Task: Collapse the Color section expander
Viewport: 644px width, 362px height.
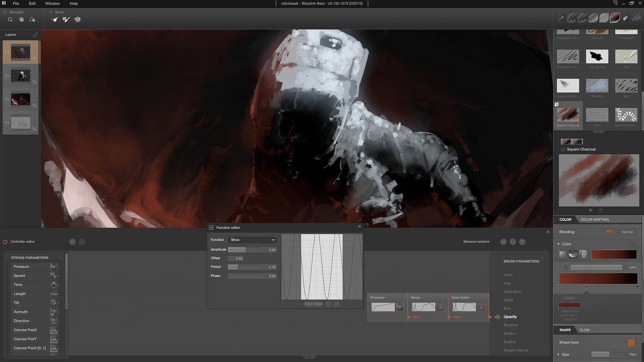Action: click(558, 244)
